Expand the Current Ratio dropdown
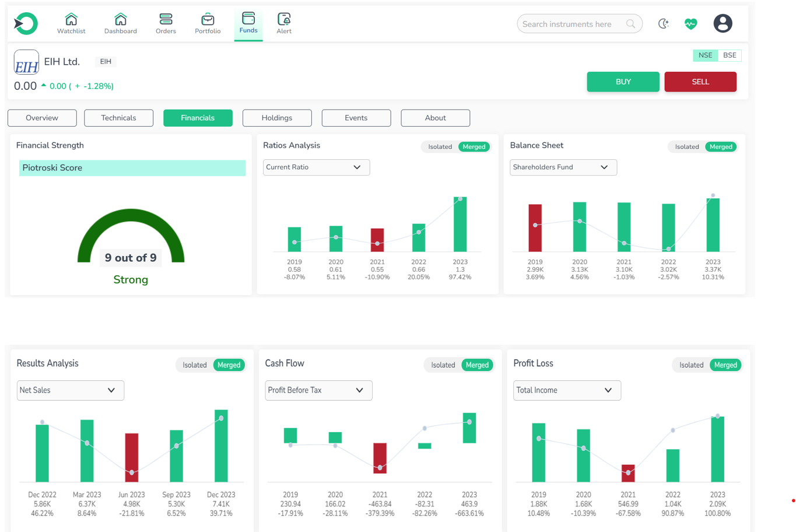The image size is (796, 532). pos(316,167)
